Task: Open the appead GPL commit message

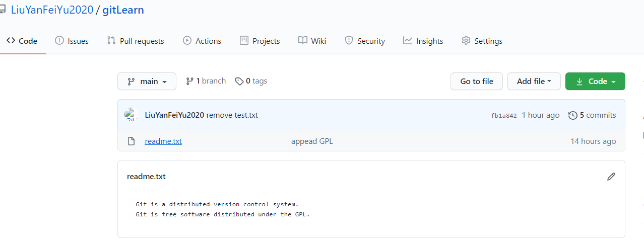Action: (x=312, y=141)
